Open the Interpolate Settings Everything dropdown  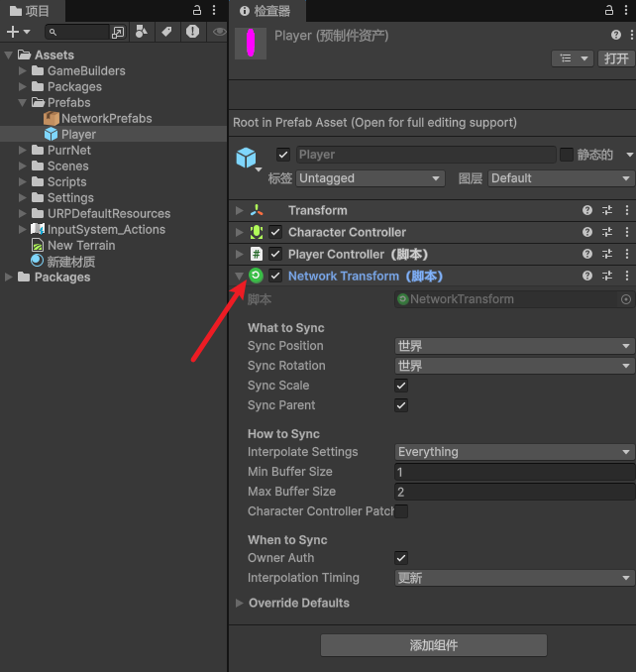click(514, 452)
